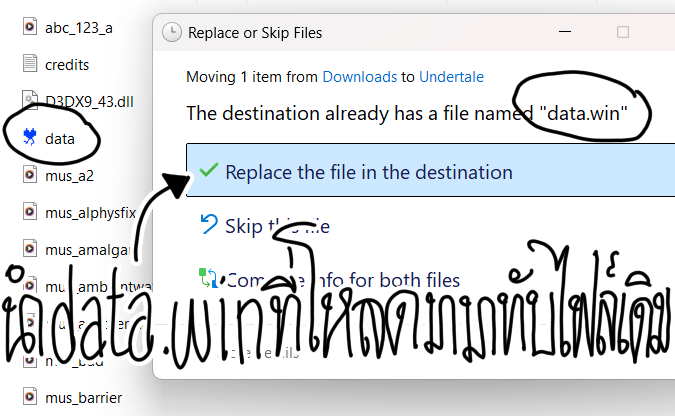
Task: Select the D3DX9_43.dll file icon
Action: point(30,100)
